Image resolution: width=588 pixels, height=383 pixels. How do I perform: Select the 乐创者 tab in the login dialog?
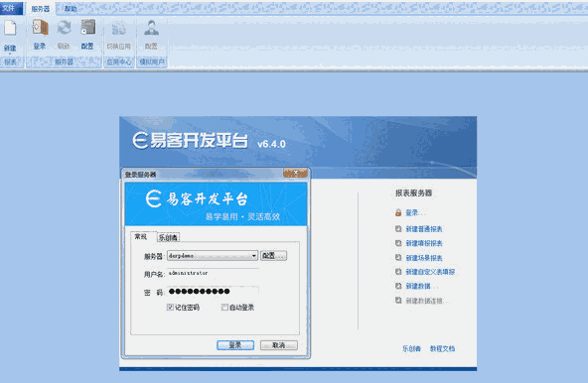[x=168, y=237]
